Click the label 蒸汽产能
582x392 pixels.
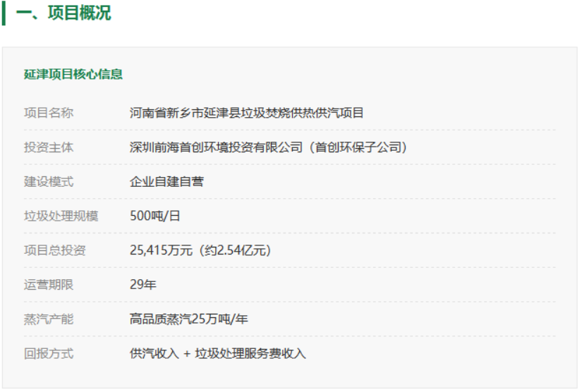click(x=49, y=319)
